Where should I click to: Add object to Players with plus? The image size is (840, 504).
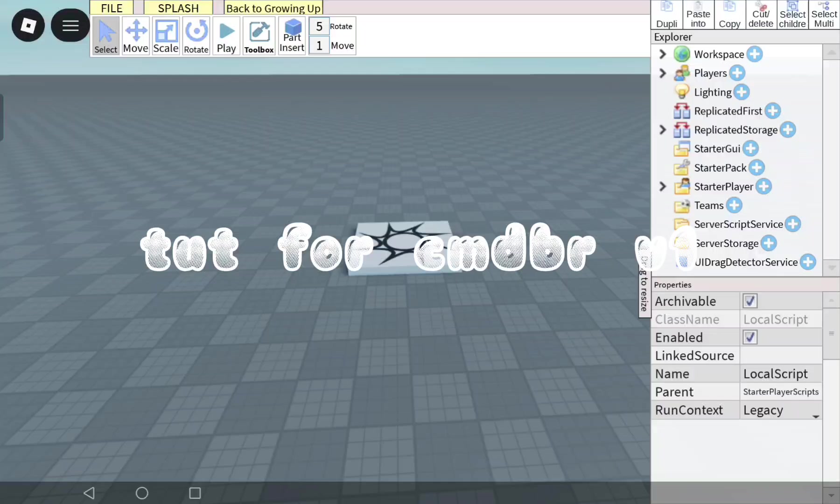(x=737, y=73)
